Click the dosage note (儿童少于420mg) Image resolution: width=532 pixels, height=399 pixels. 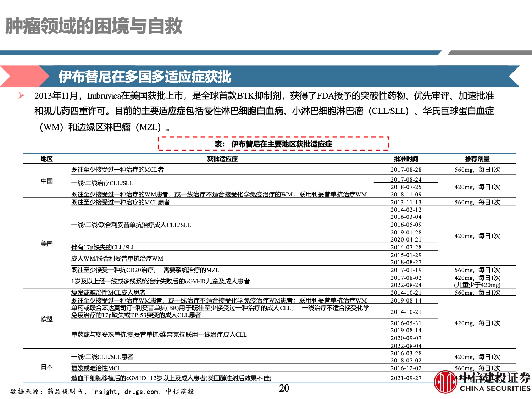pyautogui.click(x=477, y=285)
